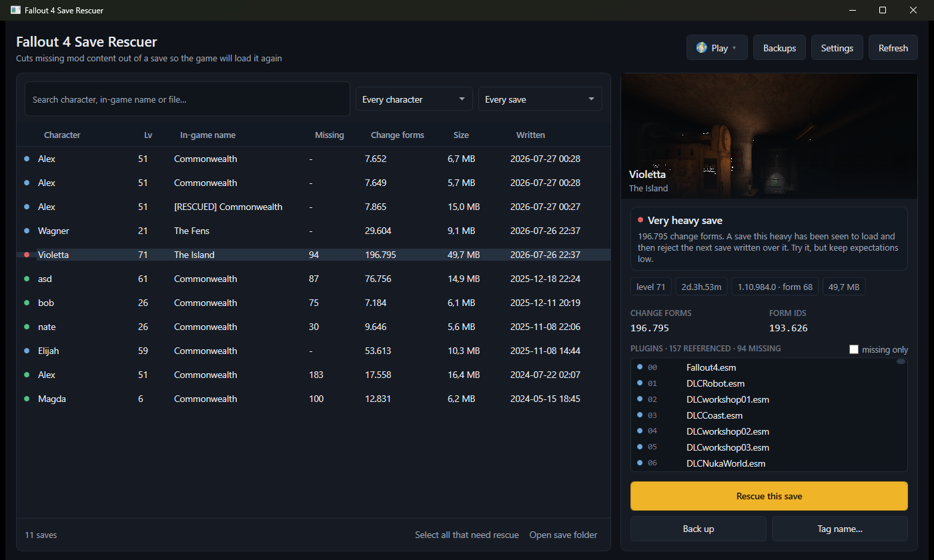Click the blue dot beside DLCRobot.esm
934x560 pixels.
click(640, 383)
